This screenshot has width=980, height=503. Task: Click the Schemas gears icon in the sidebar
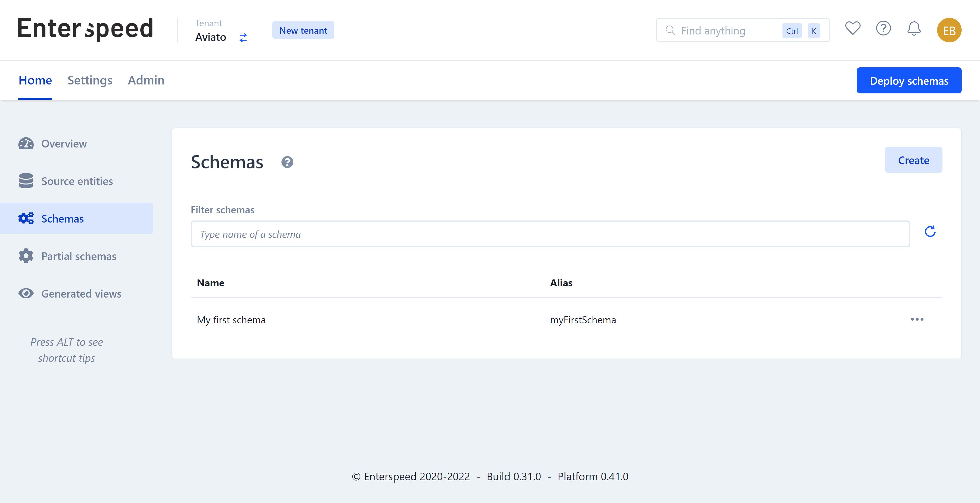click(x=26, y=218)
